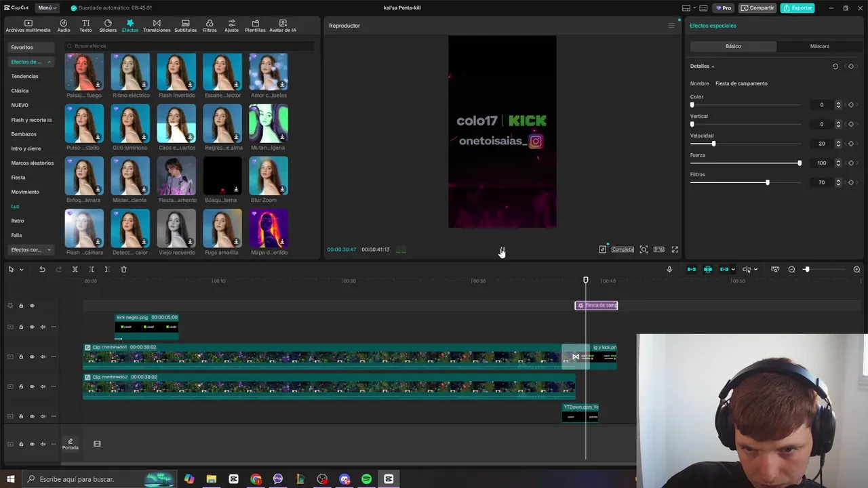This screenshot has height=488, width=868.
Task: Open selection tool dropdown arrow
Action: point(21,270)
